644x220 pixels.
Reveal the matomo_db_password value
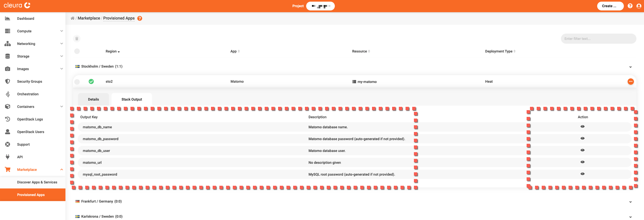pyautogui.click(x=582, y=138)
